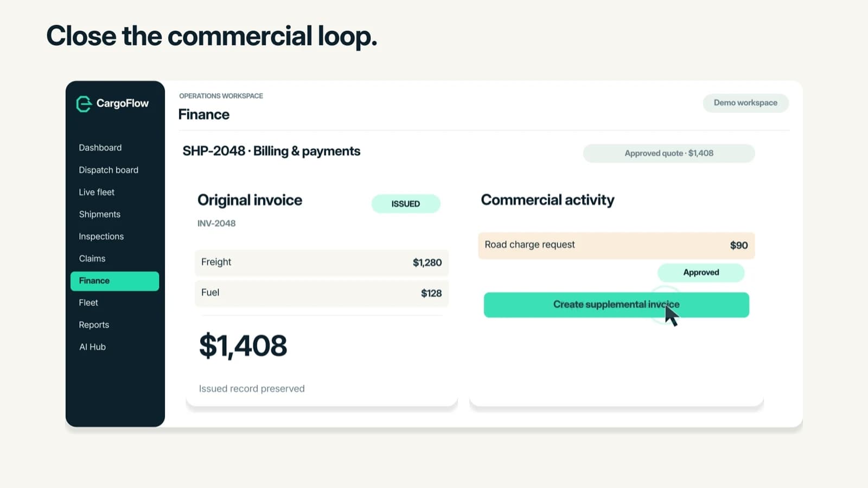
Task: Open the Fleet section
Action: (x=88, y=303)
